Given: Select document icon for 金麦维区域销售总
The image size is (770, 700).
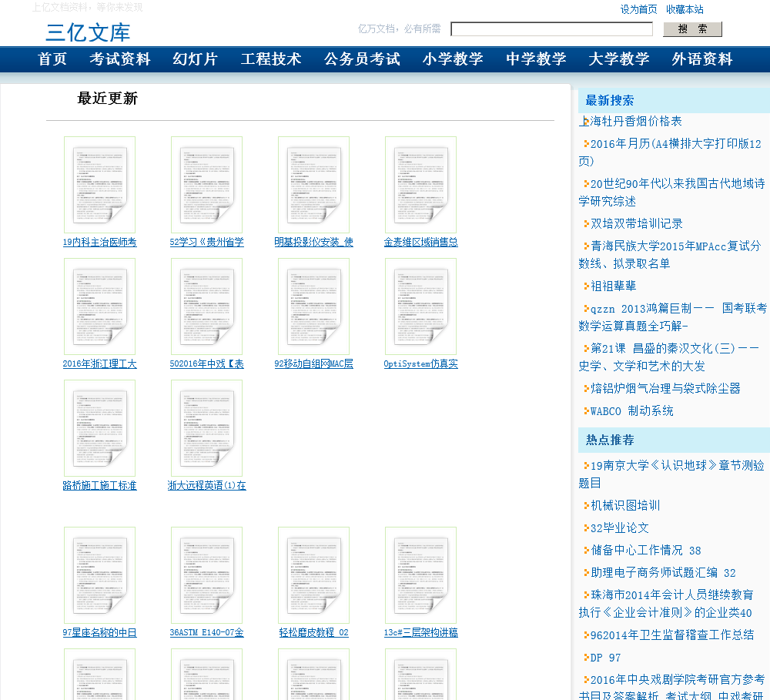Looking at the screenshot, I should click(420, 184).
